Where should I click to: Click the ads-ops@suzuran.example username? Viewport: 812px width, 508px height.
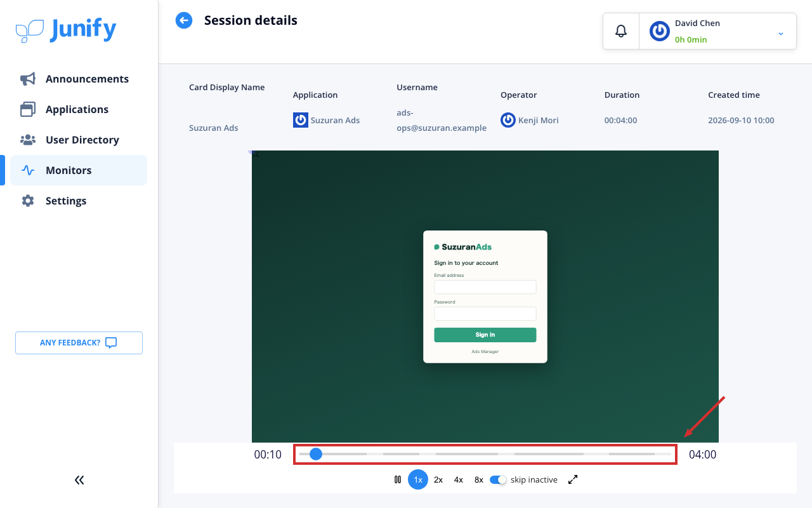442,120
